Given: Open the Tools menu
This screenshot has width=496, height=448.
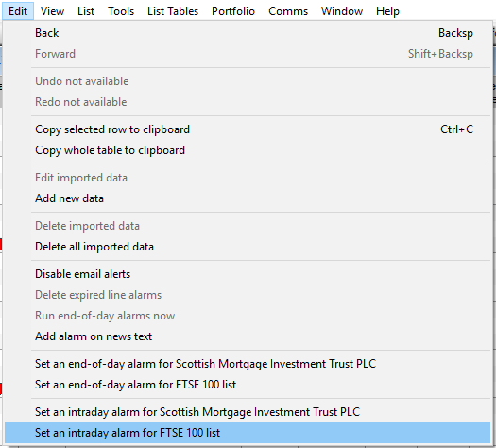Looking at the screenshot, I should point(121,11).
